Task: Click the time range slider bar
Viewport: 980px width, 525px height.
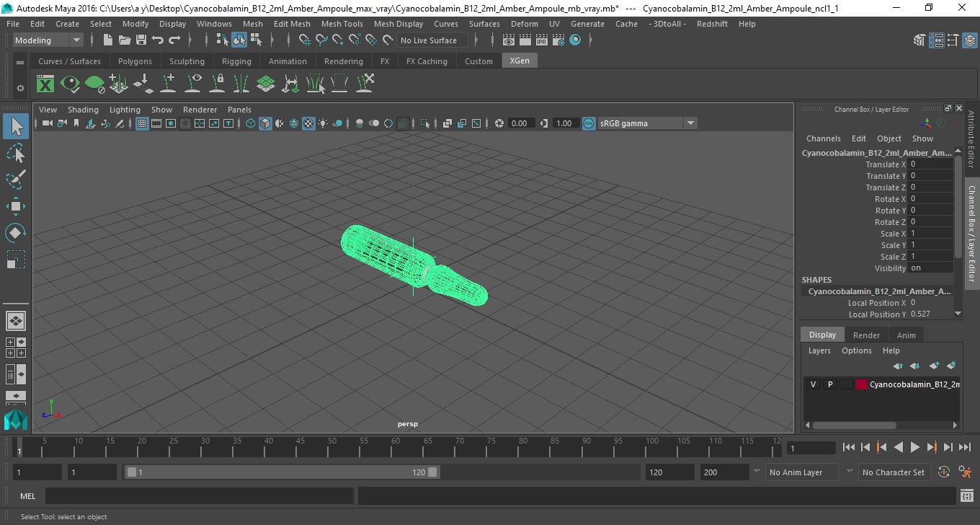Action: tap(282, 472)
